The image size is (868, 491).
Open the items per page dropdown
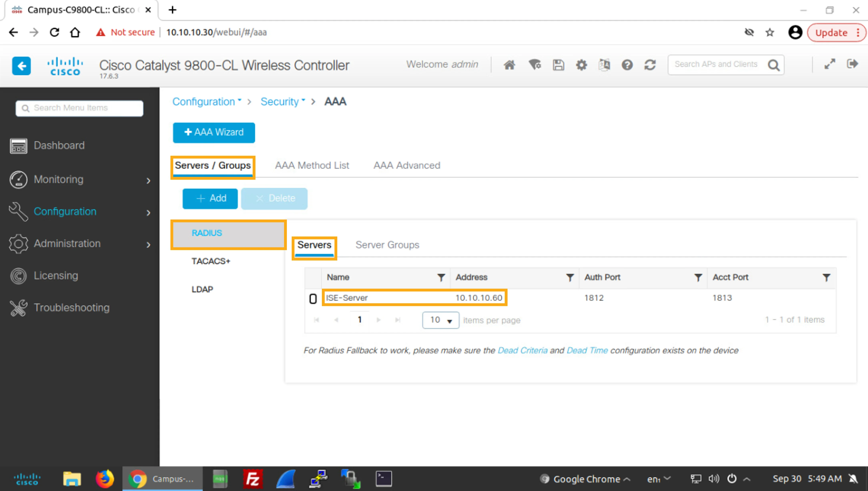pos(441,320)
